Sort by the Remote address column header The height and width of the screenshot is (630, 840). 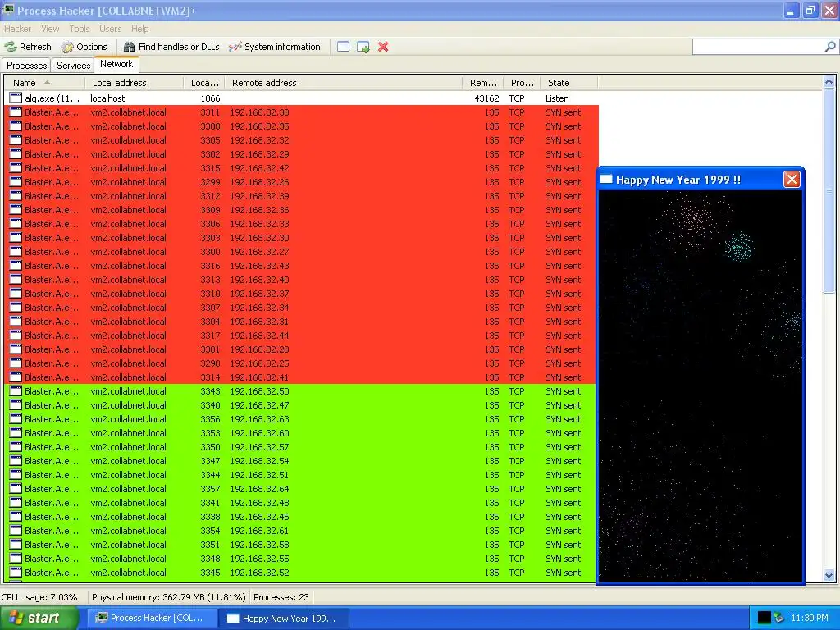coord(344,83)
